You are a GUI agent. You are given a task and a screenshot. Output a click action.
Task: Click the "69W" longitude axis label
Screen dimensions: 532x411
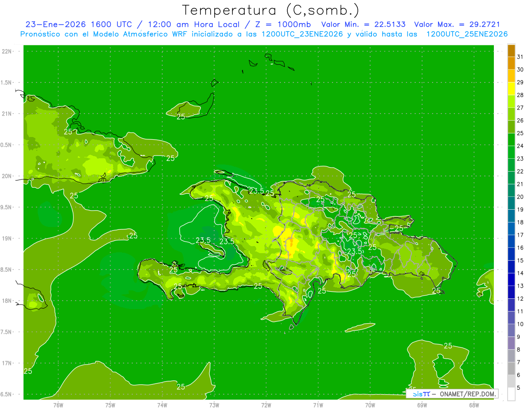tap(422, 405)
